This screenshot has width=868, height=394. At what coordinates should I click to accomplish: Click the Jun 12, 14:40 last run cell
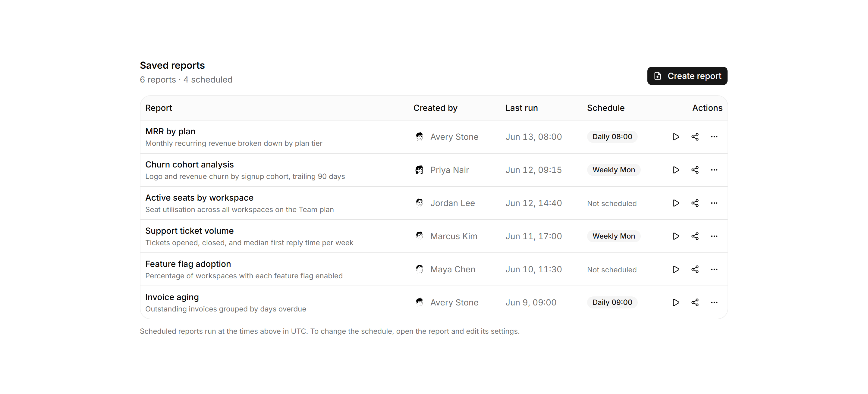tap(533, 203)
